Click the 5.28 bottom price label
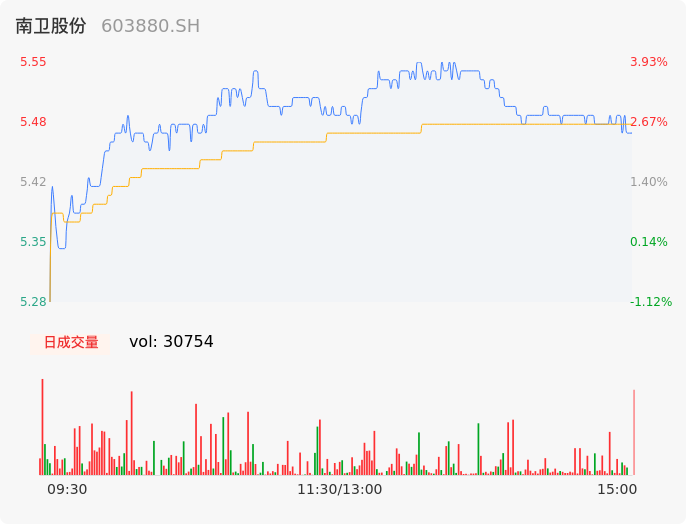The height and width of the screenshot is (524, 686). point(33,302)
